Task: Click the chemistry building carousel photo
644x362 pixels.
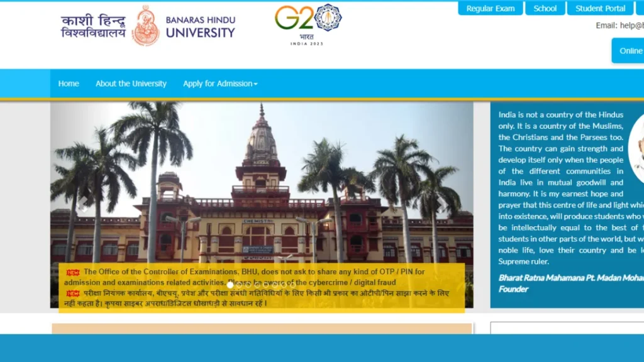Action: point(262,189)
